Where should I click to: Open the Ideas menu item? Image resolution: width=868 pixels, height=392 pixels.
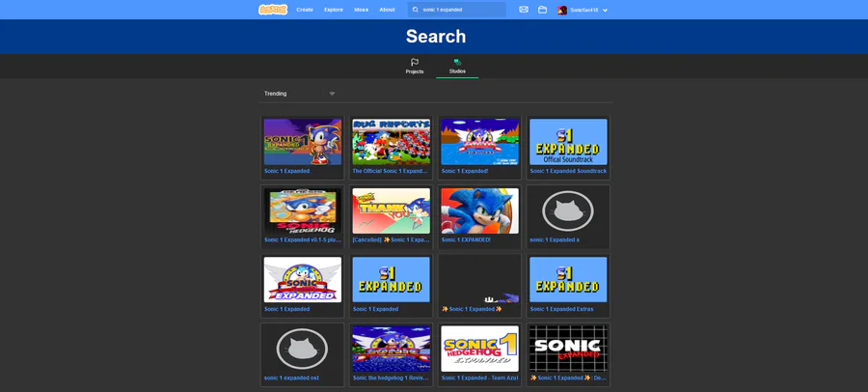coord(361,10)
